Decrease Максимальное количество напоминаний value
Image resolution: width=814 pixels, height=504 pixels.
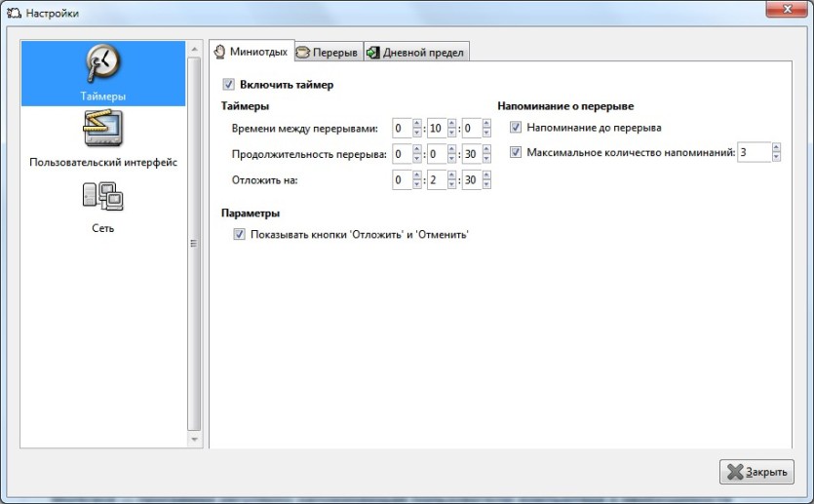[x=776, y=157]
